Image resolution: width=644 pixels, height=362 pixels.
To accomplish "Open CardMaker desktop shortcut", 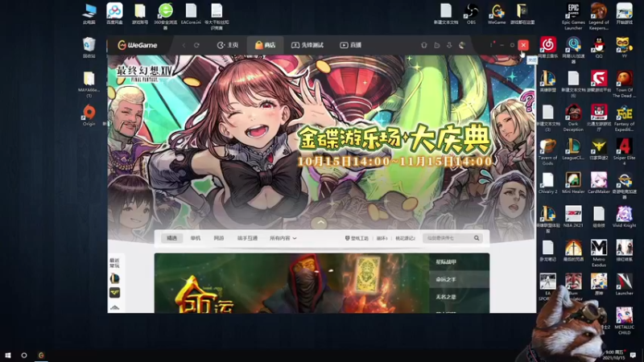I will coord(599,183).
